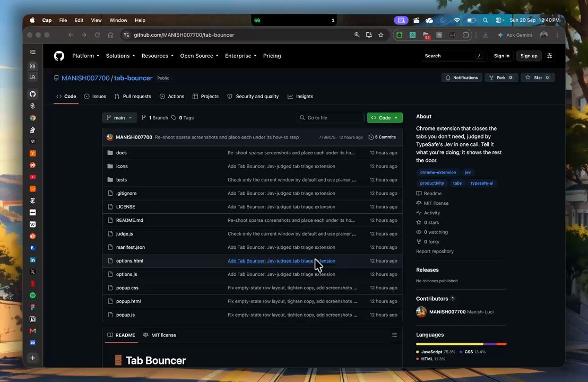This screenshot has height=382, width=588.
Task: Reload the page with the refresh icon
Action: (x=97, y=35)
